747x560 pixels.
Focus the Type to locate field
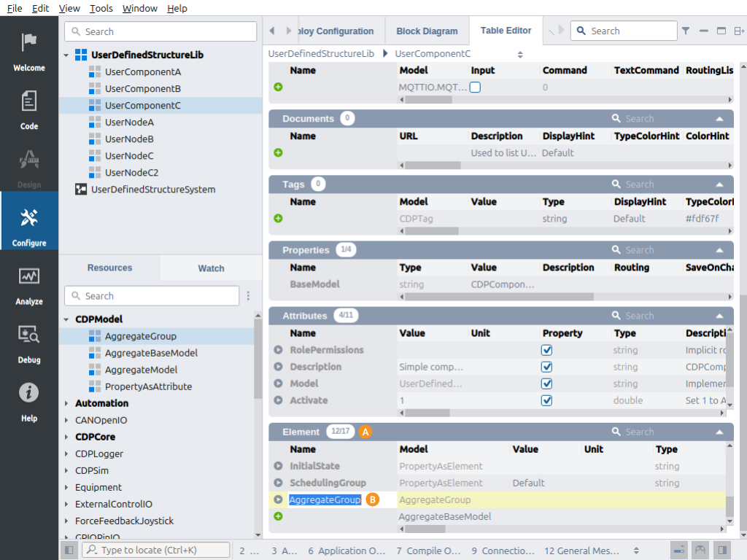[x=156, y=551]
